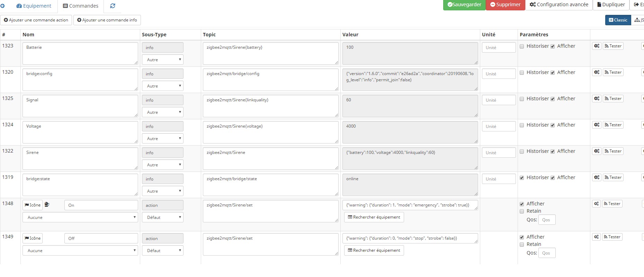This screenshot has height=277, width=644.
Task: Toggle Afficher checkbox for On command
Action: 522,204
